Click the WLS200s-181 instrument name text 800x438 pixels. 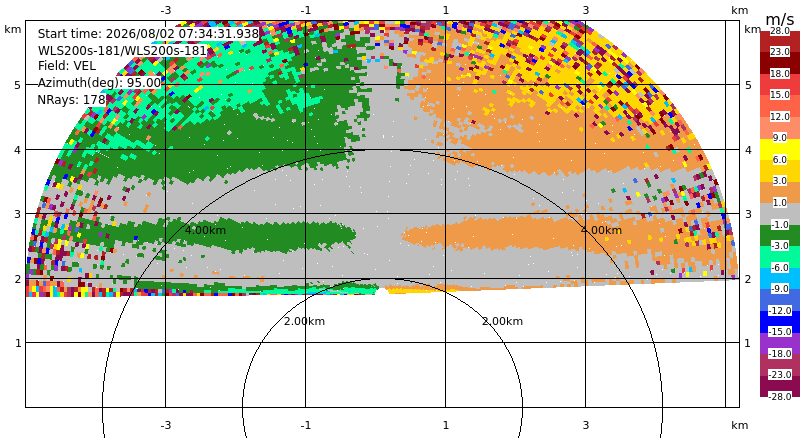tap(122, 51)
